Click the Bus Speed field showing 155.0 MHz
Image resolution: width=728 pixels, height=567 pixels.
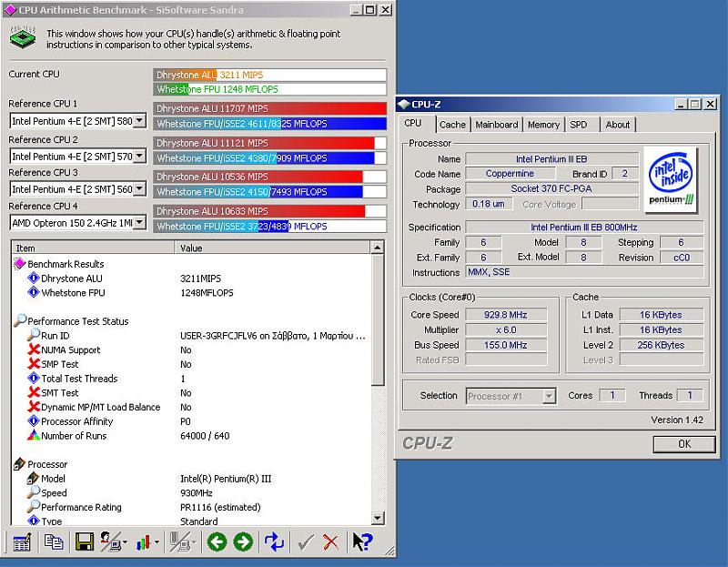click(506, 345)
